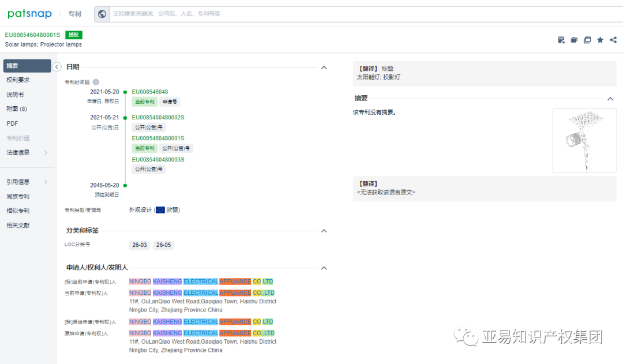623x364 pixels.
Task: Open the note/annotation icon in top right
Action: click(x=561, y=40)
